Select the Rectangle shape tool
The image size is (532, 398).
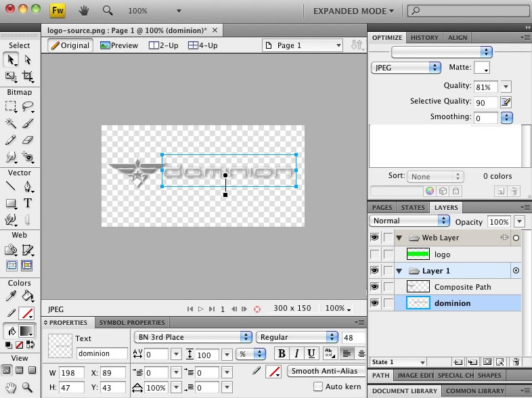pos(11,203)
